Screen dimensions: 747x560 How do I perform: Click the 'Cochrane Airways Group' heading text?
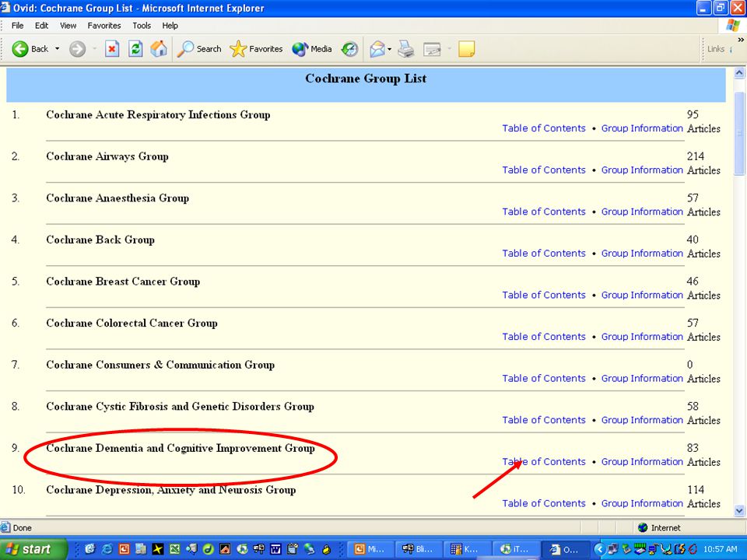[x=107, y=156]
